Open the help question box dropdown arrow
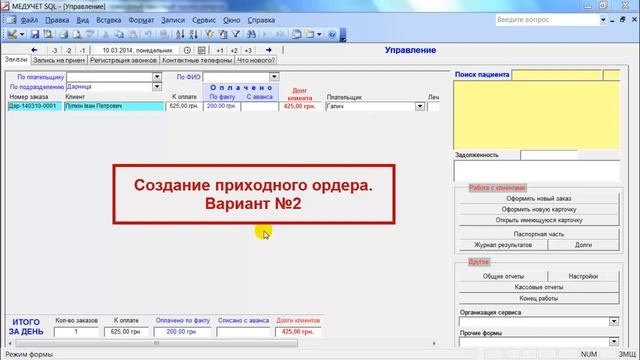Screen dimensions: 640x360 [603, 20]
